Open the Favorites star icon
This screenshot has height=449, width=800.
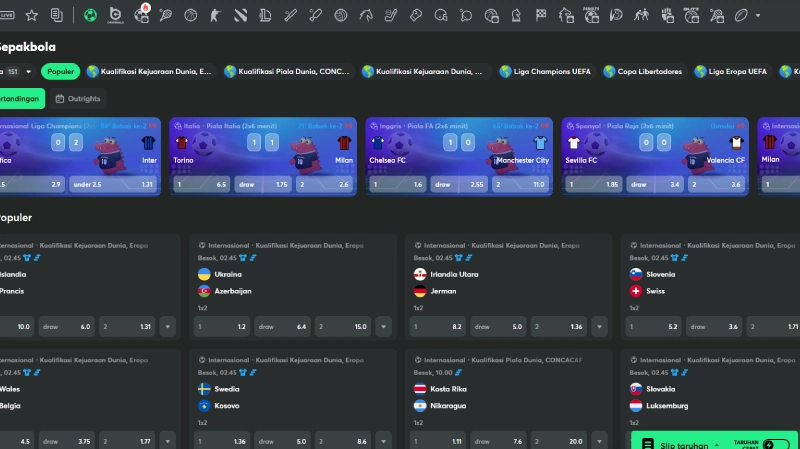(x=32, y=15)
